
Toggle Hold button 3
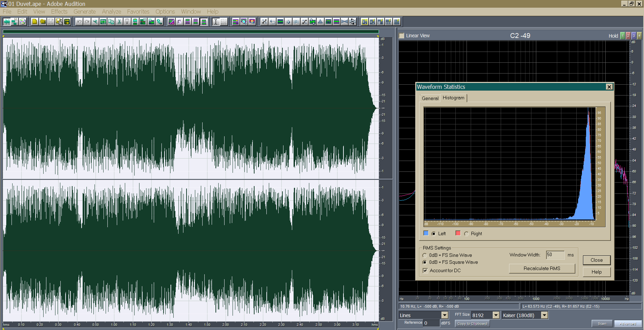point(634,36)
